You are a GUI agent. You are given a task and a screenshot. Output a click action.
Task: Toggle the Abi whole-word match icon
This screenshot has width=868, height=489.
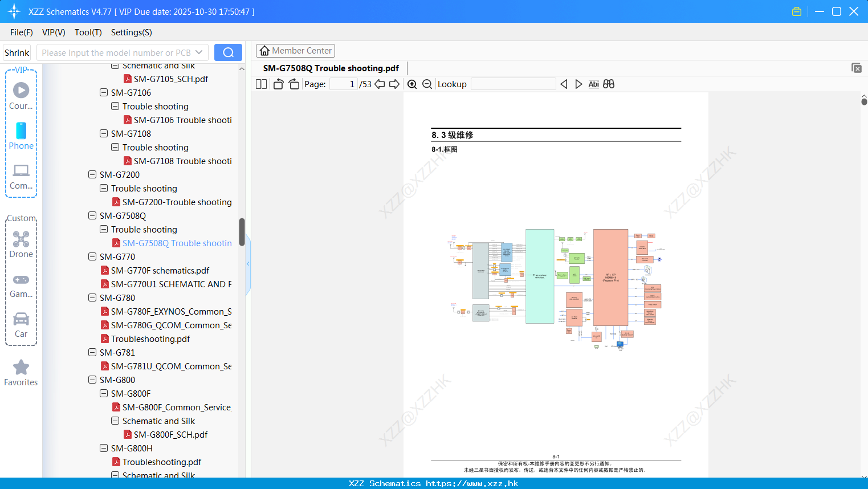pyautogui.click(x=593, y=84)
